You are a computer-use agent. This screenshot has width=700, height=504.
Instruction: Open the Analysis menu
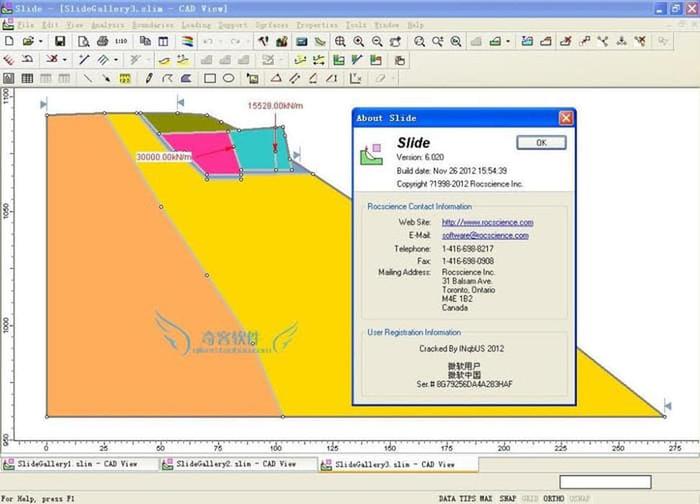tap(107, 23)
